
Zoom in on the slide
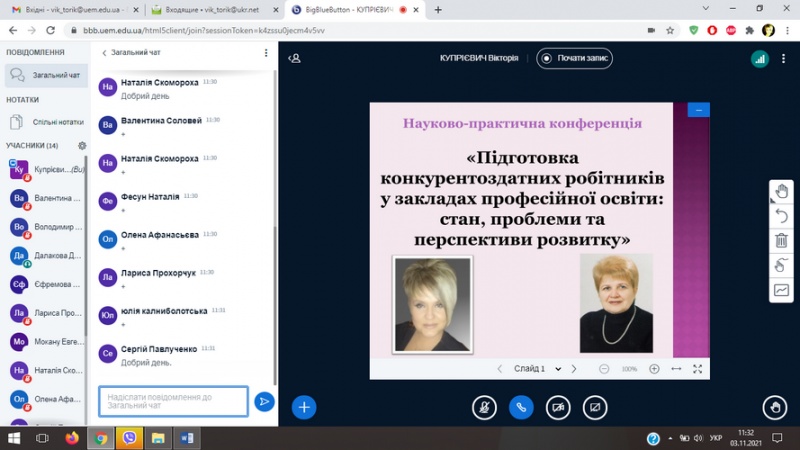pyautogui.click(x=654, y=369)
